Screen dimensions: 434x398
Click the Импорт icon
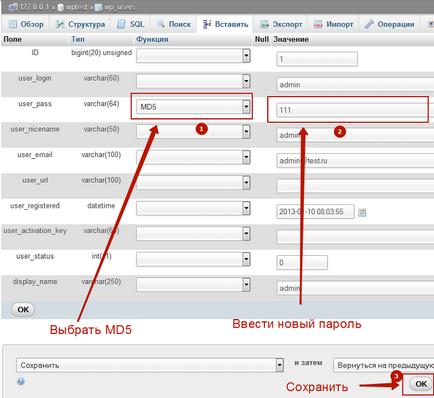318,24
